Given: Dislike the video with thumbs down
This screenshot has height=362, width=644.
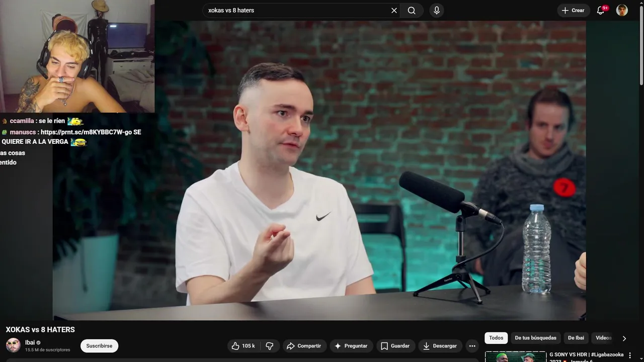Looking at the screenshot, I should click(x=270, y=346).
